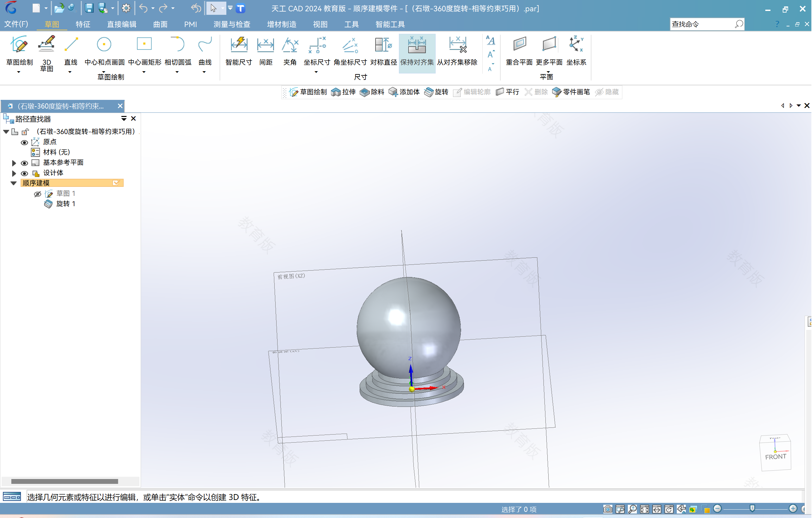Click 旋转 in the floating toolbar
Image resolution: width=812 pixels, height=518 pixels.
click(436, 92)
